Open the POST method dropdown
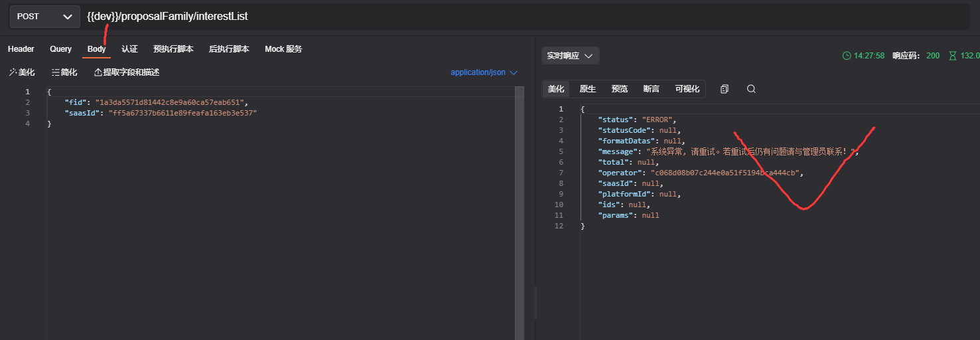Screen dimensions: 980x340 (x=44, y=17)
